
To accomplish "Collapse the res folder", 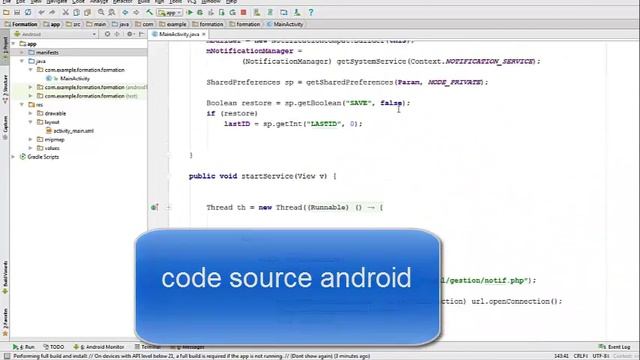I will click(22, 104).
